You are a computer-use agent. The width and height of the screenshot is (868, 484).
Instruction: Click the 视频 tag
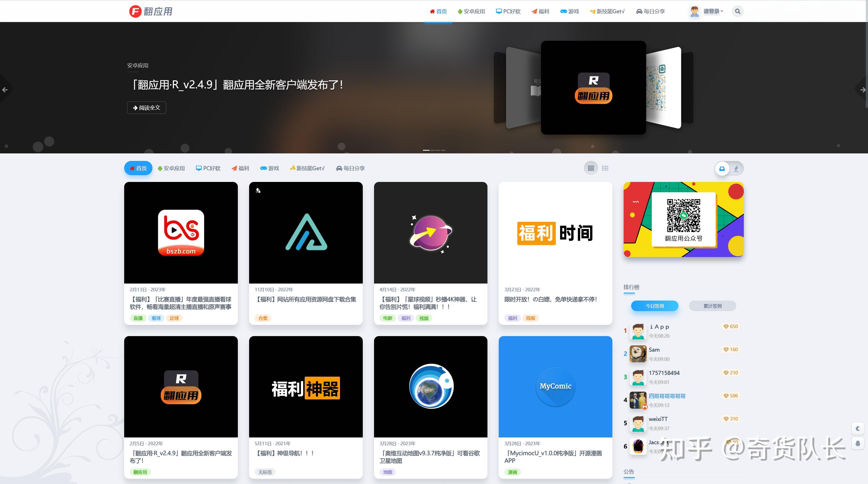point(424,318)
